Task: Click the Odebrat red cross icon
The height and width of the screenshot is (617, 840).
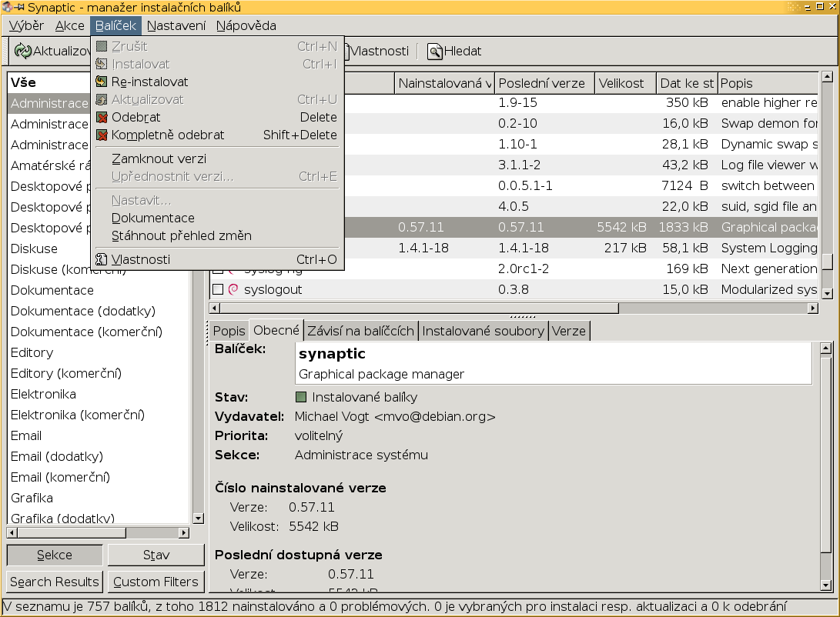Action: click(x=102, y=117)
